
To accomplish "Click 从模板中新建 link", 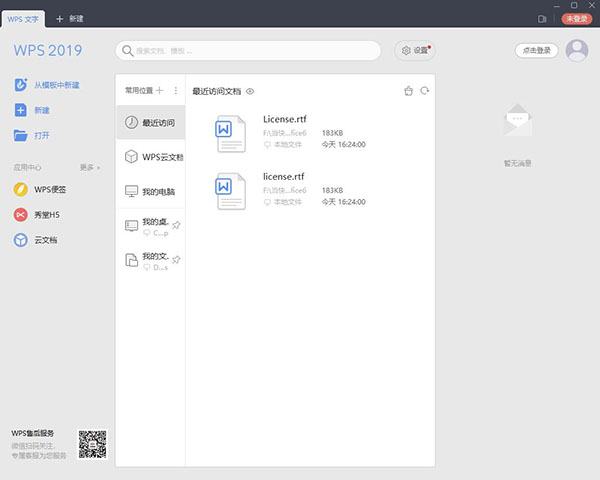I will (57, 85).
